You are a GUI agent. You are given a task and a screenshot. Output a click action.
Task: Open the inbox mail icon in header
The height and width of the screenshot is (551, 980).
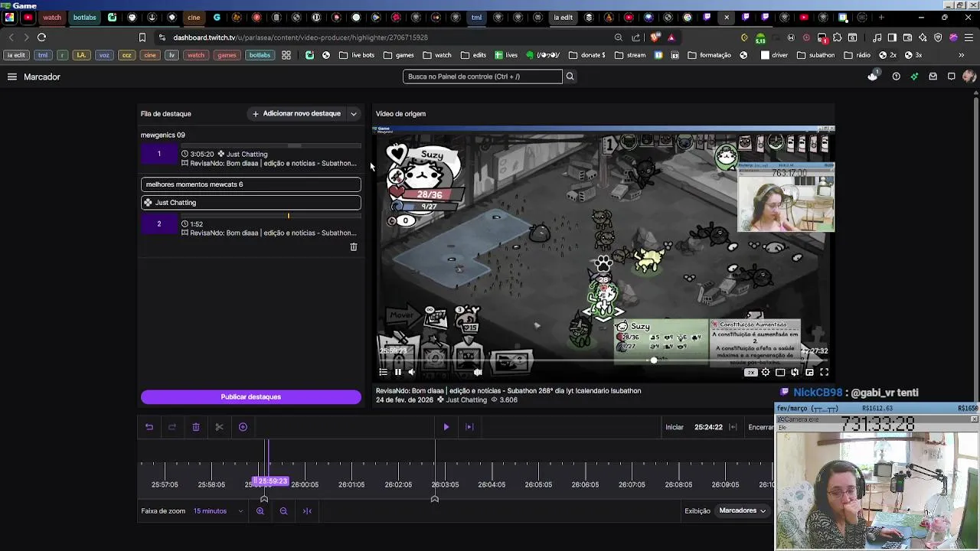pyautogui.click(x=933, y=77)
